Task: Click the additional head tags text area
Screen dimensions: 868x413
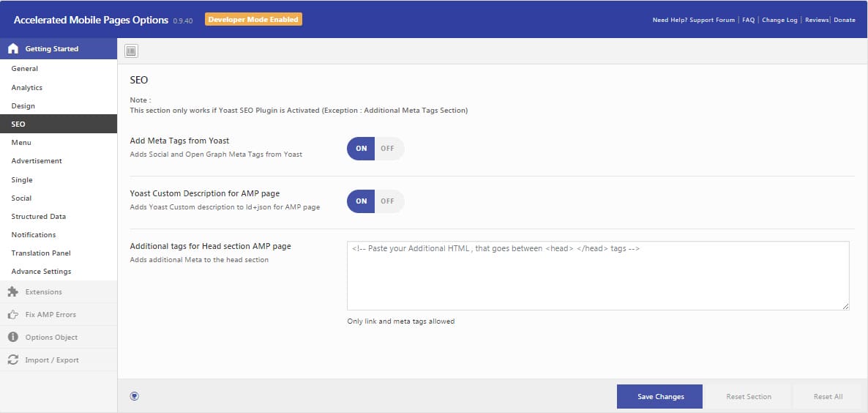Action: [x=597, y=276]
